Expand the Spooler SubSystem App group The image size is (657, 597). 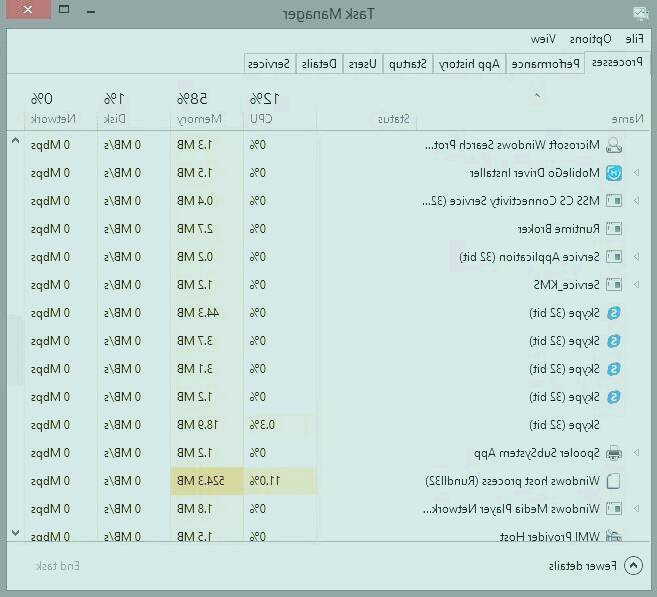[x=636, y=453]
